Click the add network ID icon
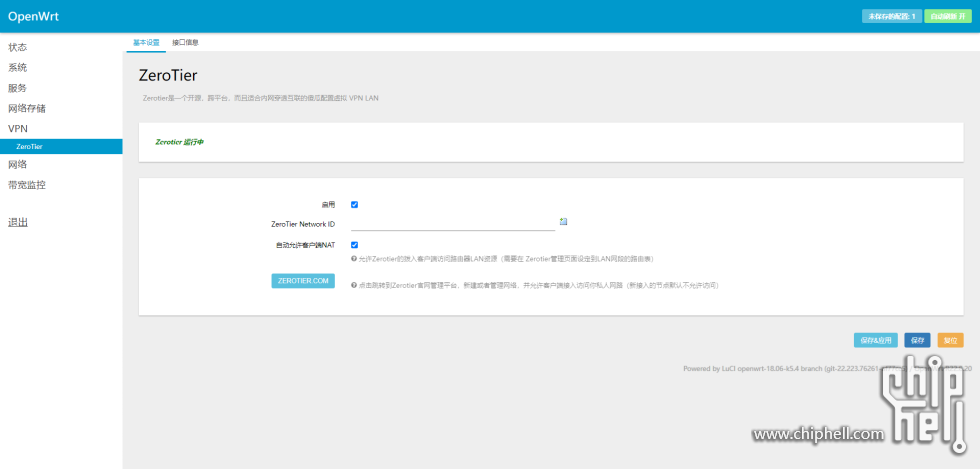980x469 pixels. pos(563,221)
